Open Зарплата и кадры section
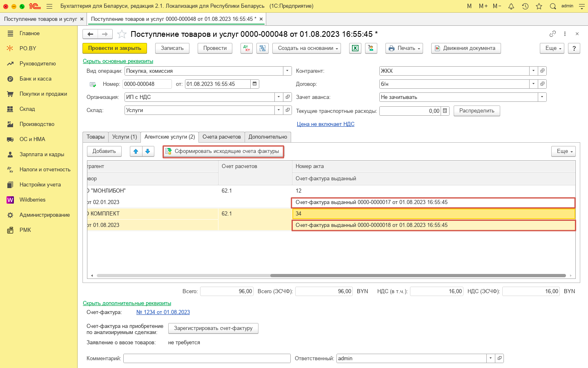 tap(42, 155)
